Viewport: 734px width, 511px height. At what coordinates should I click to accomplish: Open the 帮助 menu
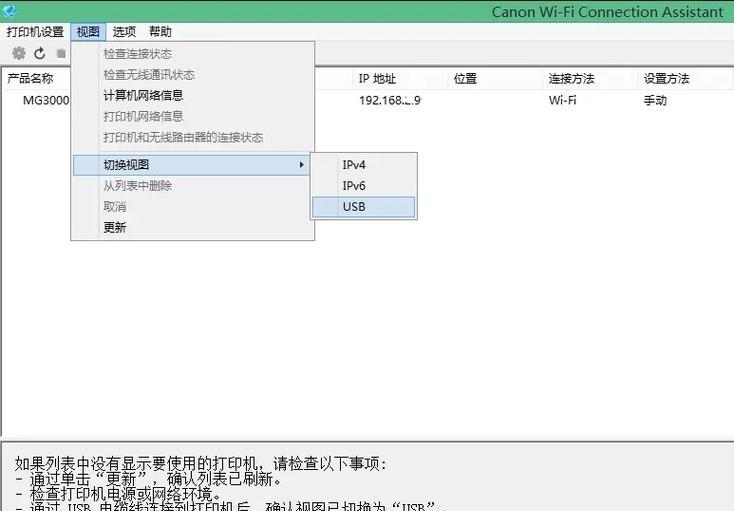point(160,31)
